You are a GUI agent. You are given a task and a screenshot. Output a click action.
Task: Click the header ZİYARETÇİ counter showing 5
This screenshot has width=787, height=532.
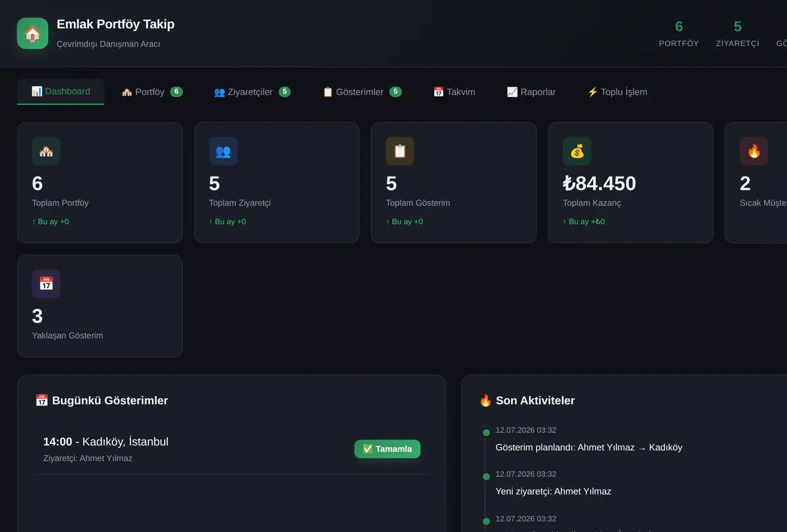pos(738,34)
